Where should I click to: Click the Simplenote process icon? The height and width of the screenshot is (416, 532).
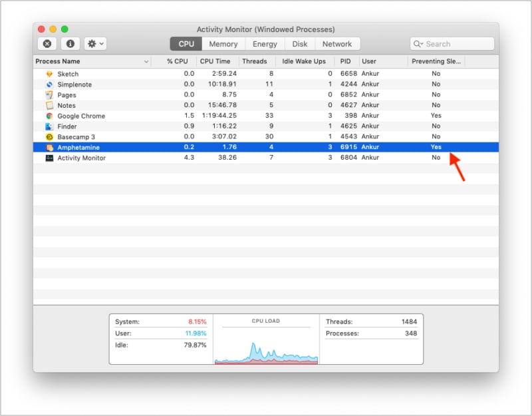[48, 85]
